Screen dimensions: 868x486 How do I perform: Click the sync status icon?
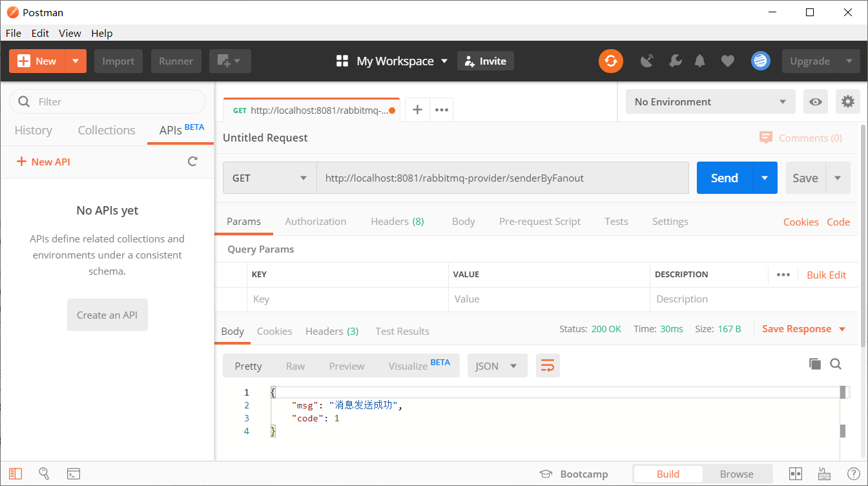pos(611,61)
